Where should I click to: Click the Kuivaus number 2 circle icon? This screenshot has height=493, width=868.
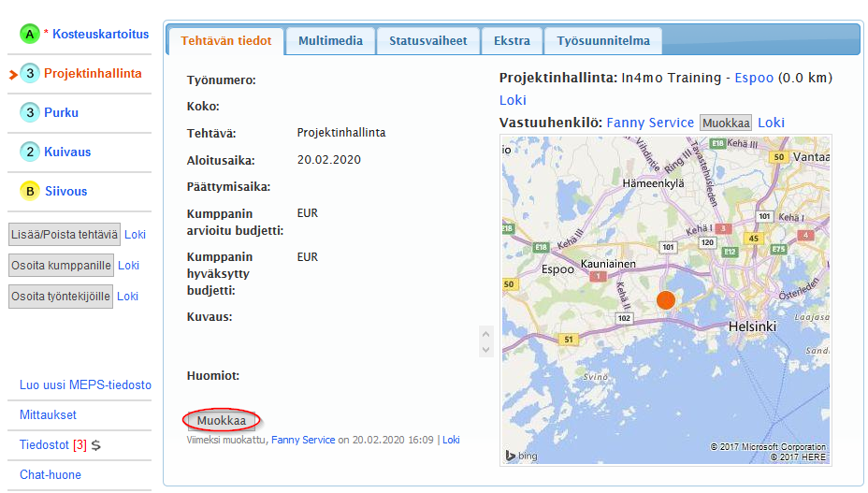pyautogui.click(x=30, y=152)
